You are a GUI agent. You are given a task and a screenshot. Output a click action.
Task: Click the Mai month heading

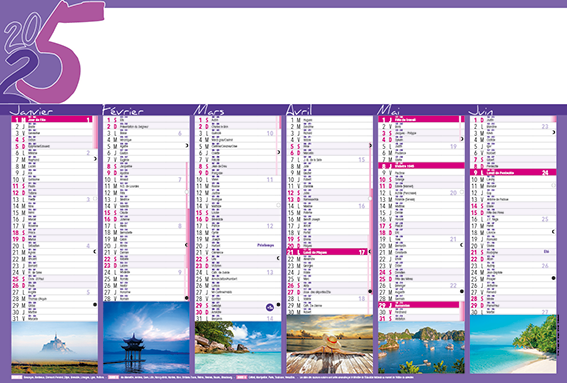tap(388, 110)
